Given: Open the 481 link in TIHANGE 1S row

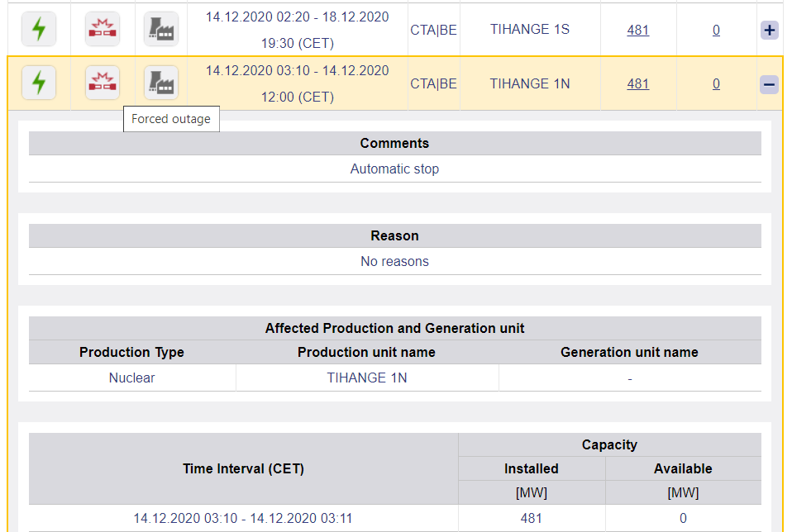Looking at the screenshot, I should pos(637,31).
